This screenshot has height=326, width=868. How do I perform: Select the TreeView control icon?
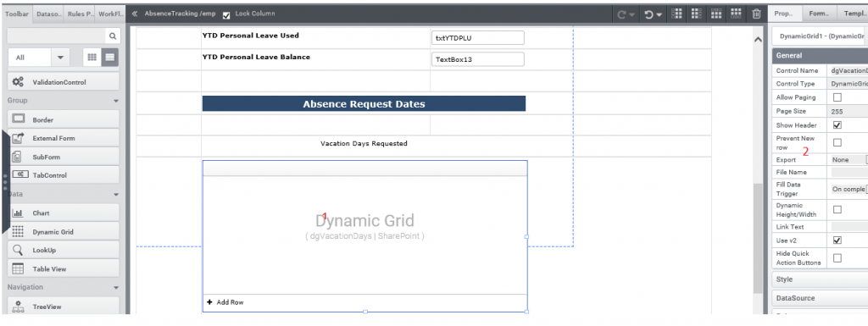coord(18,307)
